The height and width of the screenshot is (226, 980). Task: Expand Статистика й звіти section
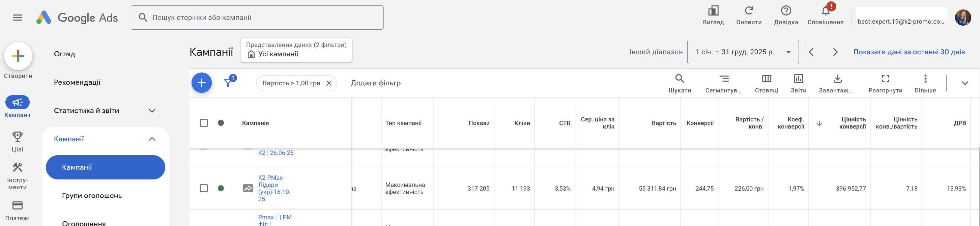point(152,111)
